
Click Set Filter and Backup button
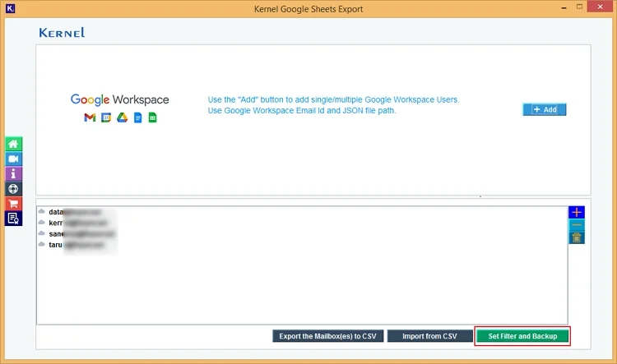[522, 336]
